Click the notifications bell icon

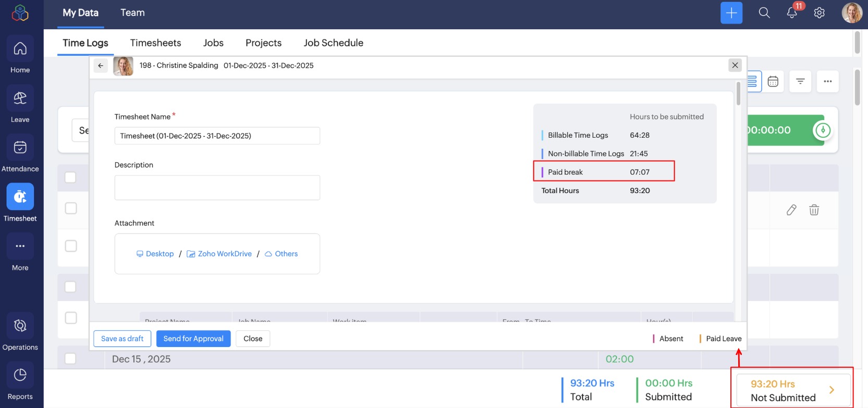[x=792, y=13]
